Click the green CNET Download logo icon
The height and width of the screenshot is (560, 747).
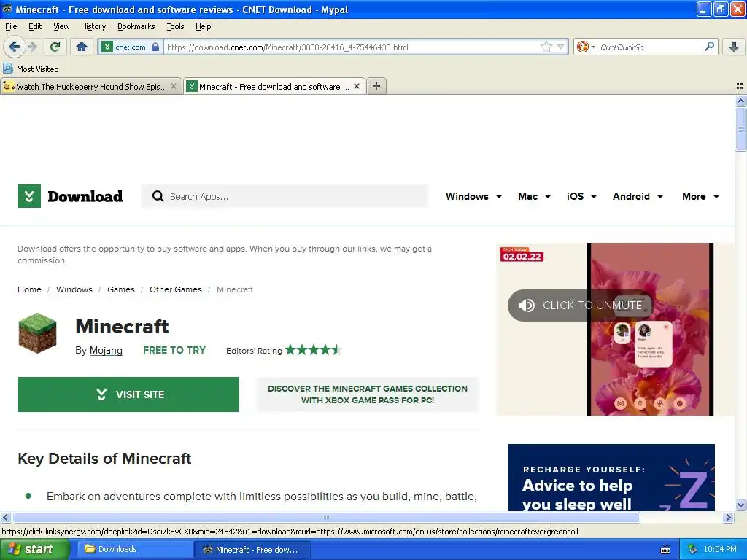click(x=29, y=196)
